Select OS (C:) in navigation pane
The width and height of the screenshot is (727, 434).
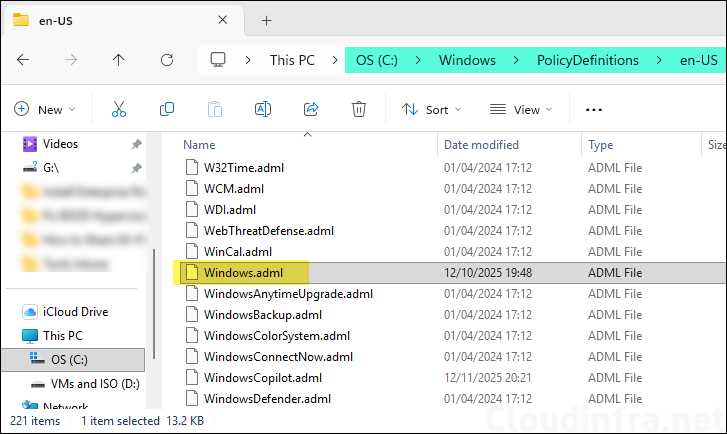73,360
